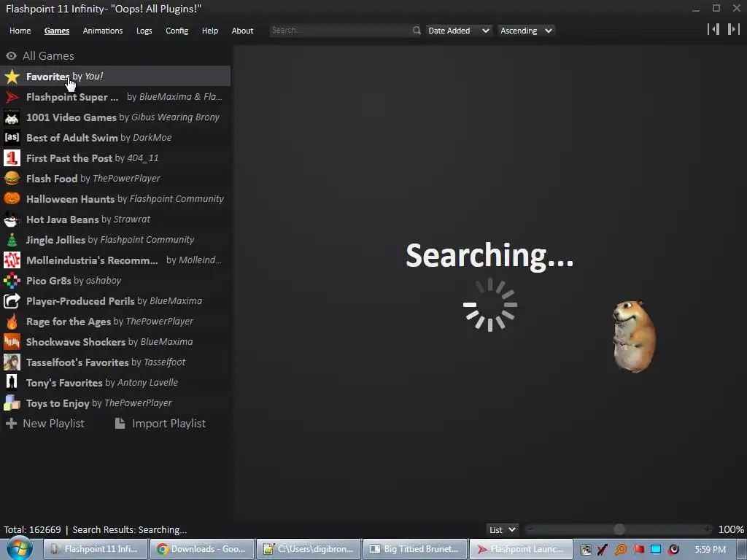The width and height of the screenshot is (747, 560).
Task: Collapse the right sidebar with toggle icon
Action: [x=734, y=29]
